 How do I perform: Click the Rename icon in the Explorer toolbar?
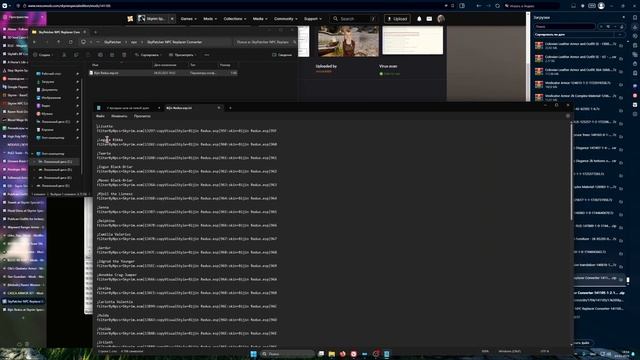pos(100,55)
